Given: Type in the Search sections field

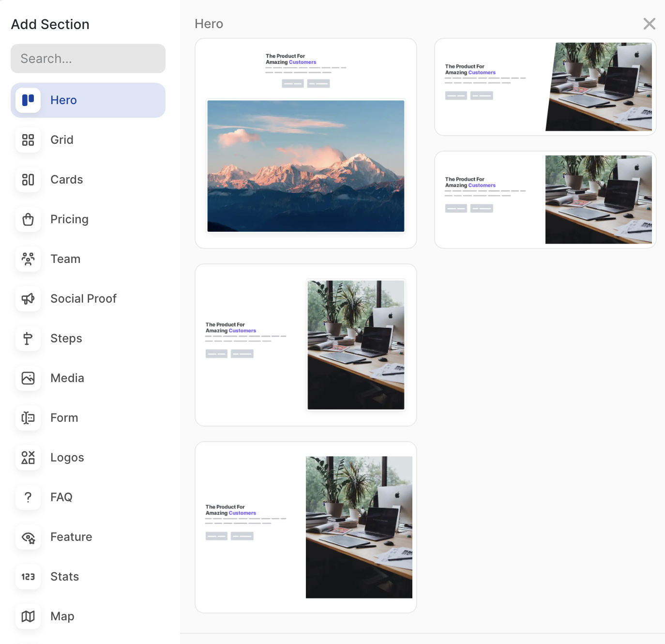Looking at the screenshot, I should [88, 59].
